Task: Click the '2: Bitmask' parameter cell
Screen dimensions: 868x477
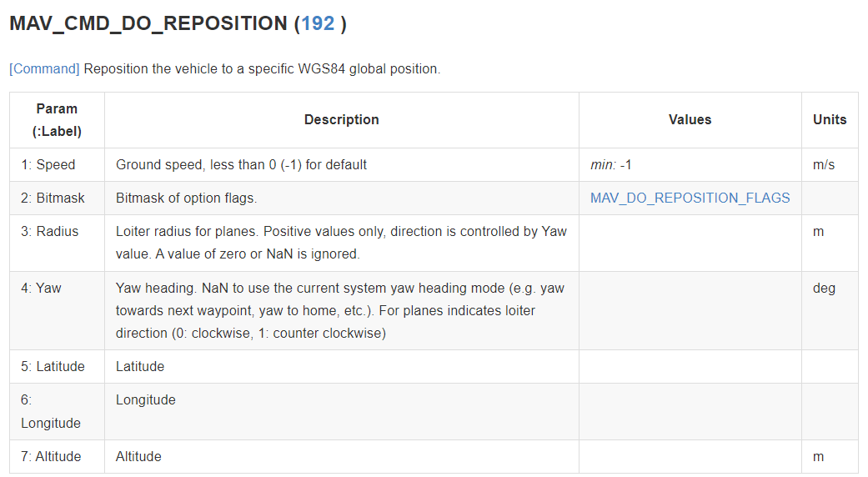Action: pyautogui.click(x=53, y=198)
